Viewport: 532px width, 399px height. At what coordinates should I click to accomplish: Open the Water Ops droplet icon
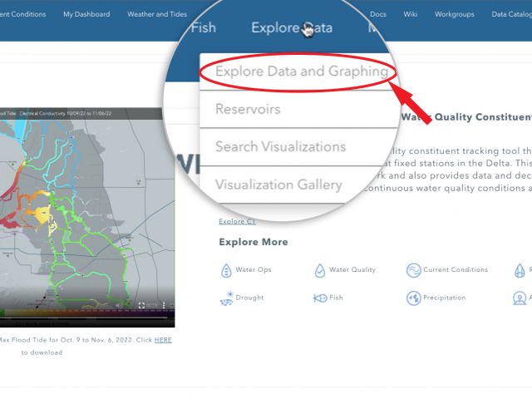point(226,270)
